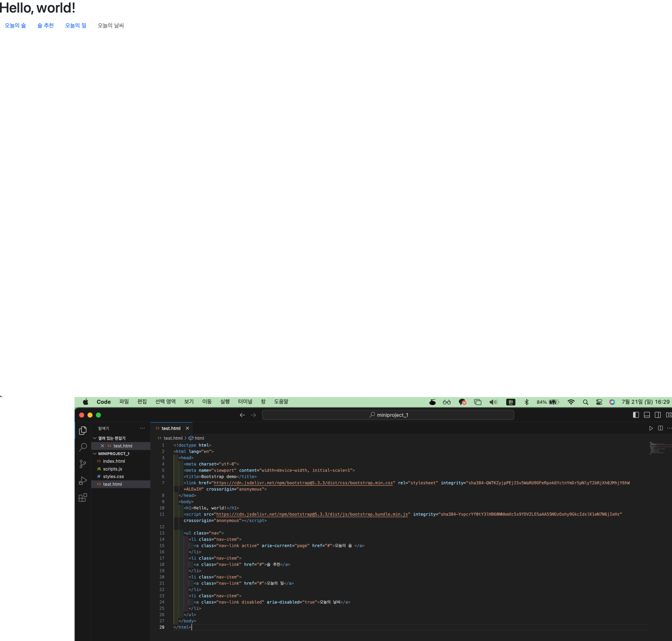Close test.html in open editors list
The height and width of the screenshot is (641, 672).
[102, 446]
